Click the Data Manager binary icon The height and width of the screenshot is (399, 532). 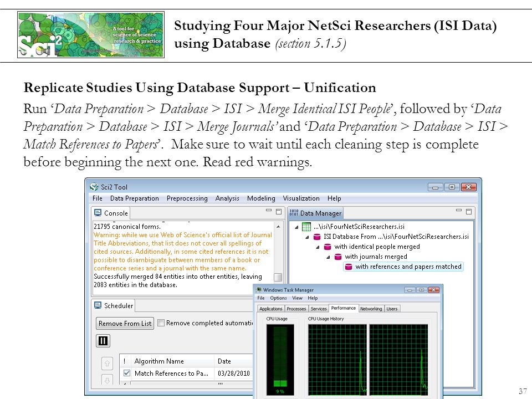pos(294,213)
